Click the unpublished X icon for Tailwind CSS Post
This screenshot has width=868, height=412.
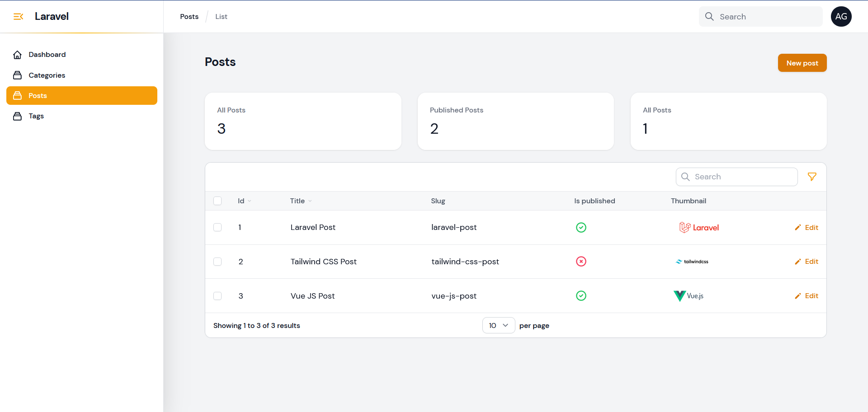click(x=581, y=262)
